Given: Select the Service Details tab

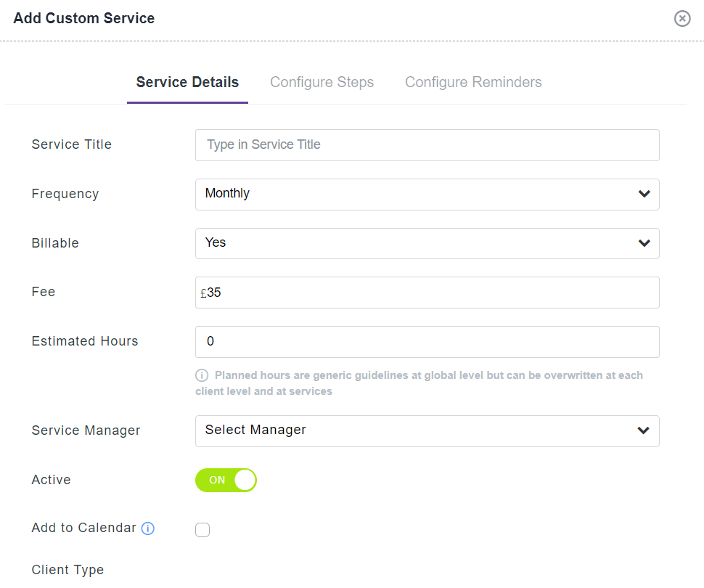Looking at the screenshot, I should (x=187, y=82).
